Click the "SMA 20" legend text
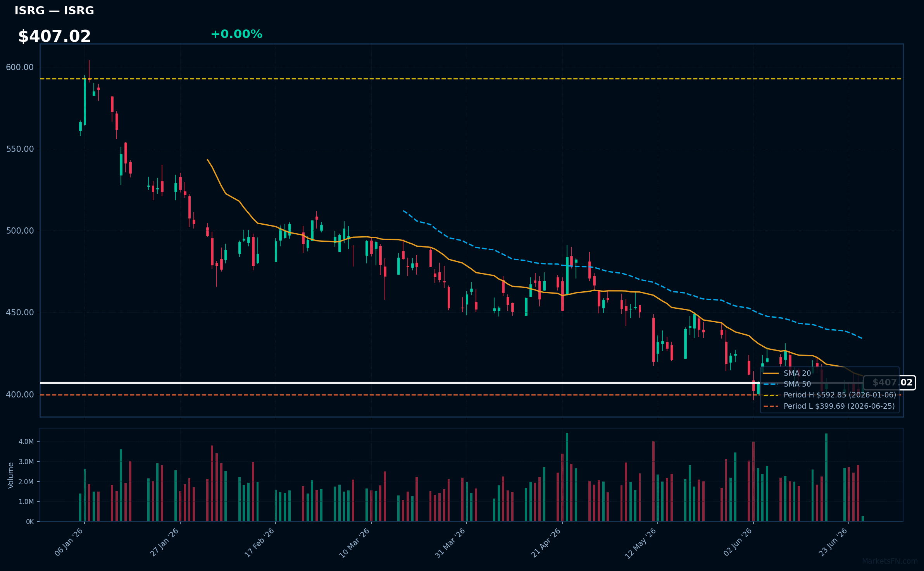The image size is (924, 571). click(x=797, y=373)
